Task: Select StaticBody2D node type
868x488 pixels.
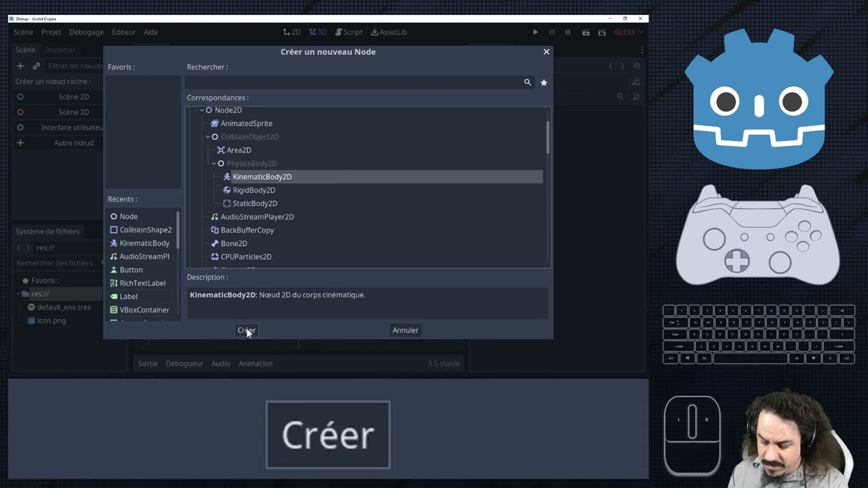Action: coord(255,203)
